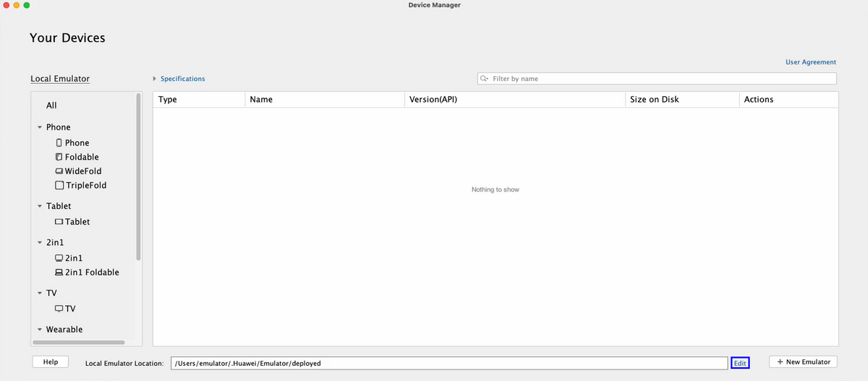Click the Phone device icon in sidebar

pyautogui.click(x=59, y=143)
